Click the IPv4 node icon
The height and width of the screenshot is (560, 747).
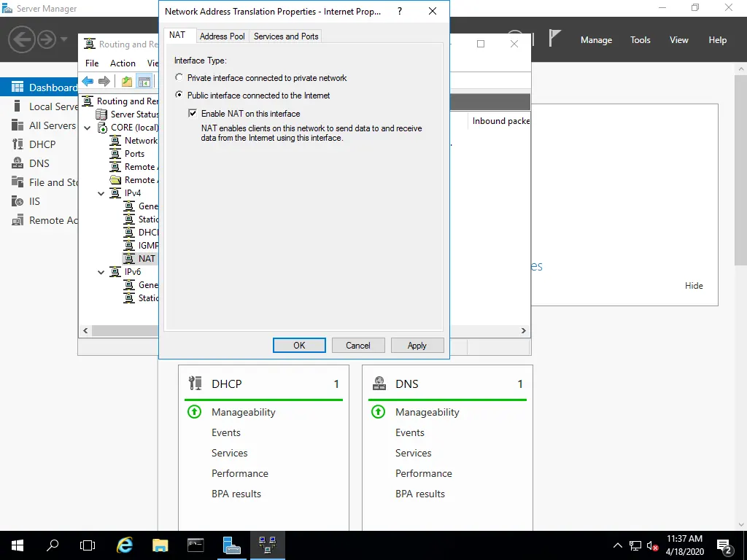[x=115, y=192]
